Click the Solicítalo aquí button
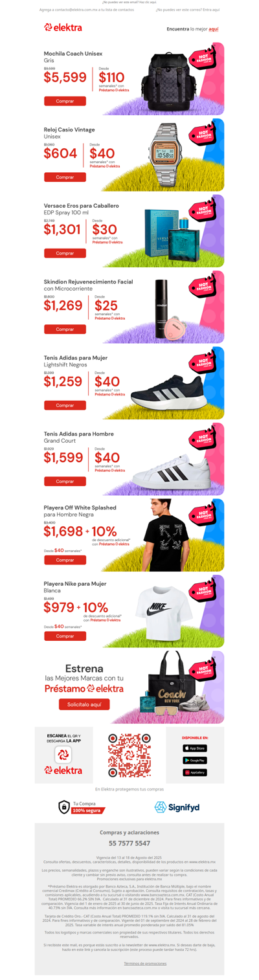Viewport: 259px width, 980px height. (x=84, y=704)
